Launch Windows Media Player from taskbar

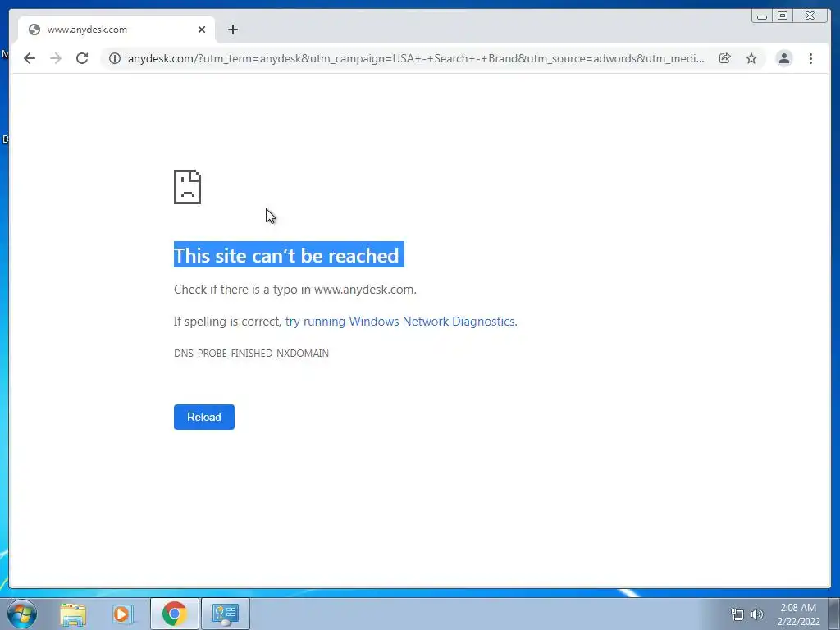click(x=123, y=614)
